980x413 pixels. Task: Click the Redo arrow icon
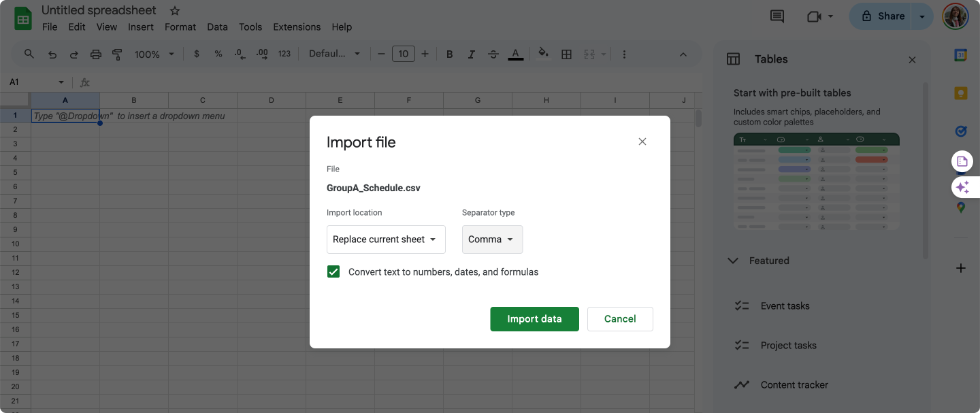73,54
